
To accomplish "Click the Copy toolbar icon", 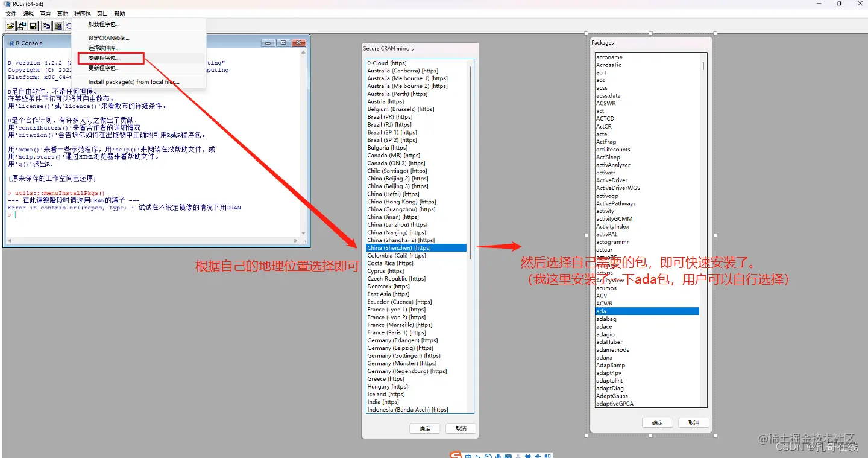I will point(46,26).
